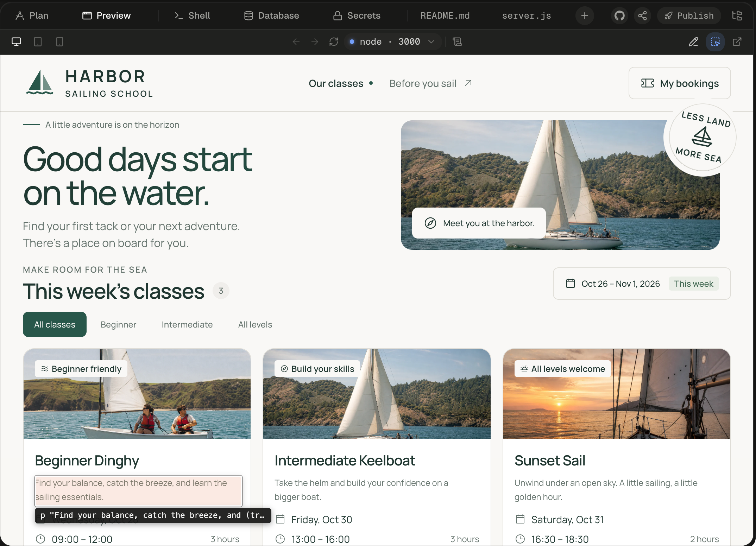Screen dimensions: 756x546
Task: Go forward in preview navigation
Action: point(315,42)
